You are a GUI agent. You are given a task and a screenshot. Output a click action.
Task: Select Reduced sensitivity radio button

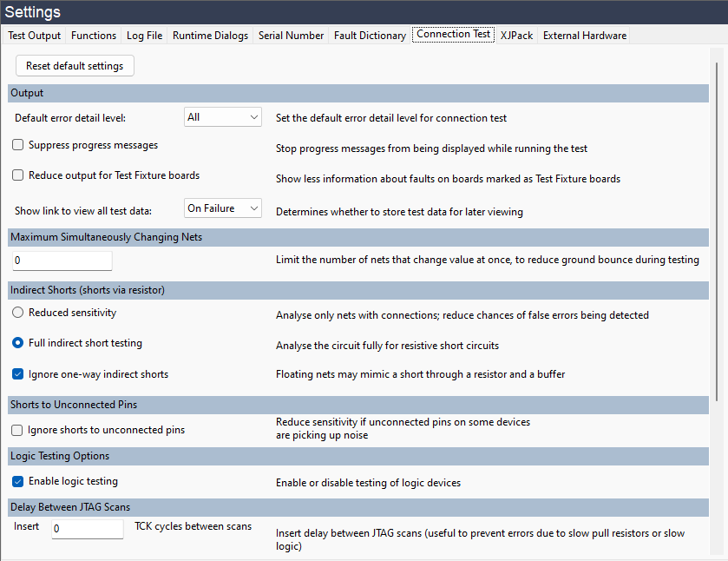click(18, 313)
